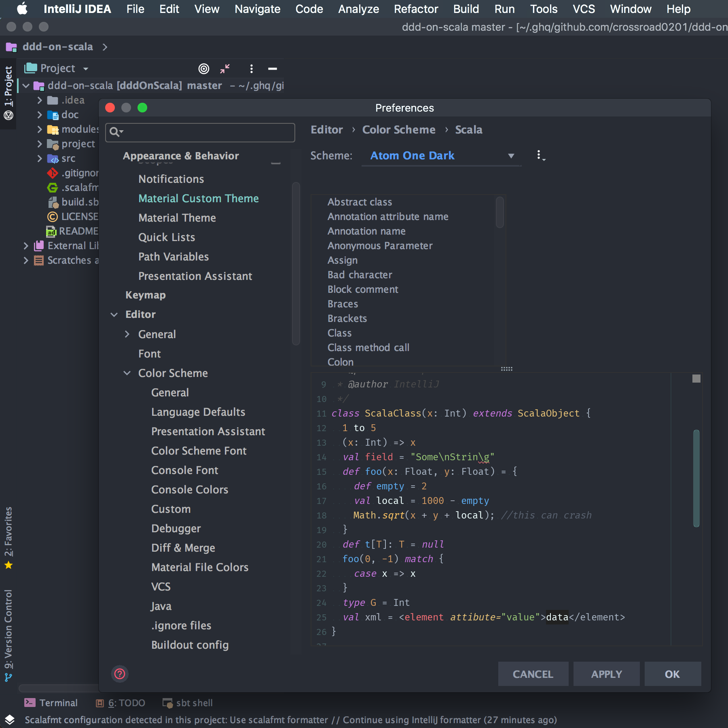
Task: Open the Navigate menu
Action: pos(258,9)
